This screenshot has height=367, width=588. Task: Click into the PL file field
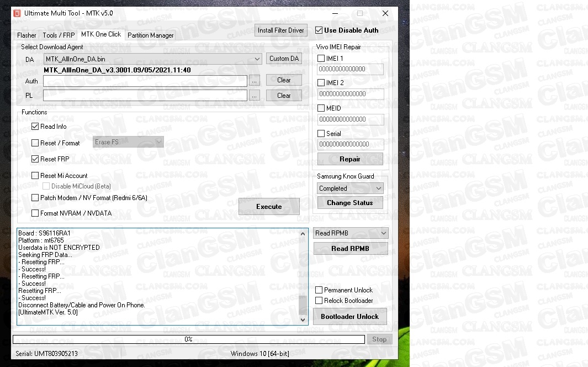(x=145, y=95)
